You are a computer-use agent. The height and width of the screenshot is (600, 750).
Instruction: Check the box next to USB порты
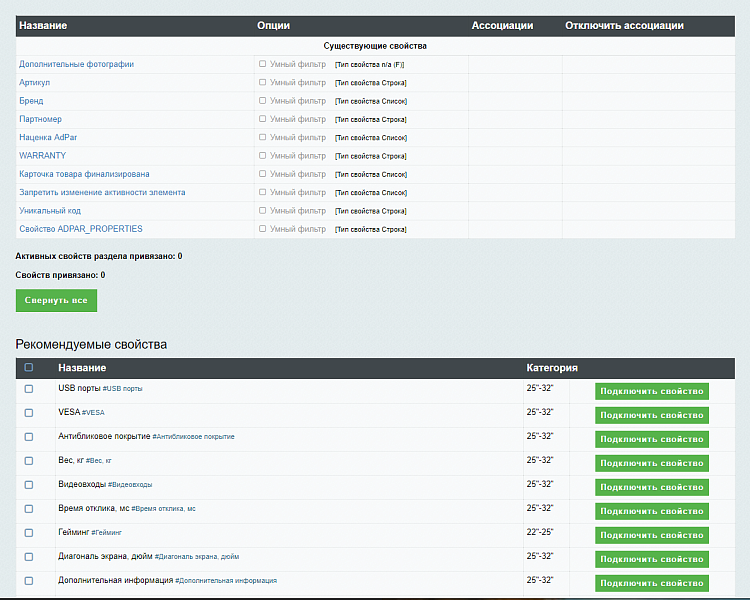click(x=28, y=389)
